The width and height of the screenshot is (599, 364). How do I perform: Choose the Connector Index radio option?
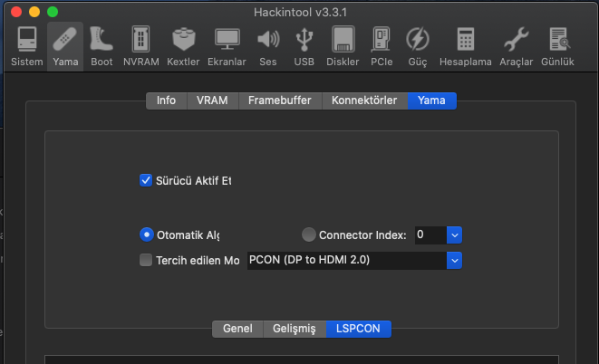309,235
